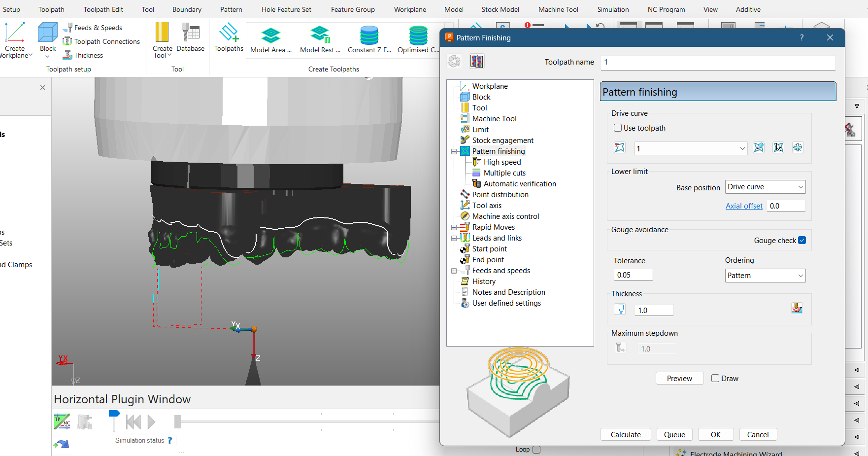The image size is (868, 456).
Task: Open the Simulation menu
Action: pyautogui.click(x=612, y=9)
